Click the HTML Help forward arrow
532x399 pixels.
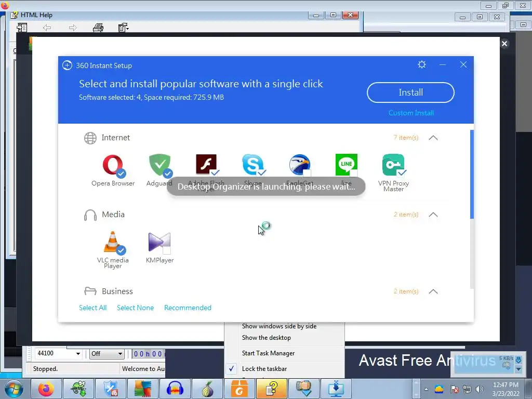[x=73, y=28]
